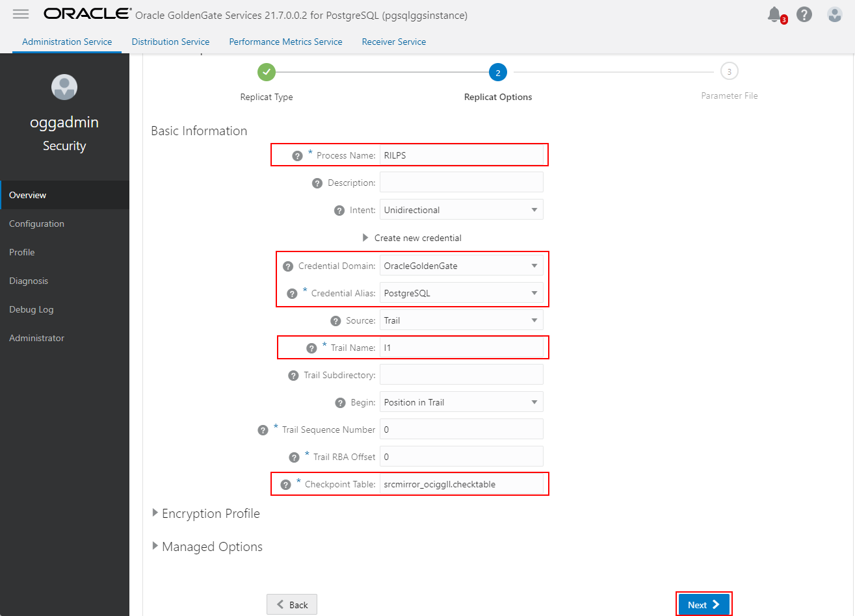Select Overview in the sidebar

click(x=65, y=195)
